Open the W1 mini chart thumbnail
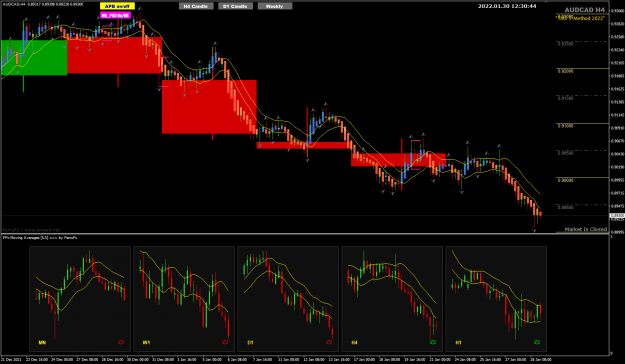Image resolution: width=625 pixels, height=364 pixels. [x=184, y=299]
